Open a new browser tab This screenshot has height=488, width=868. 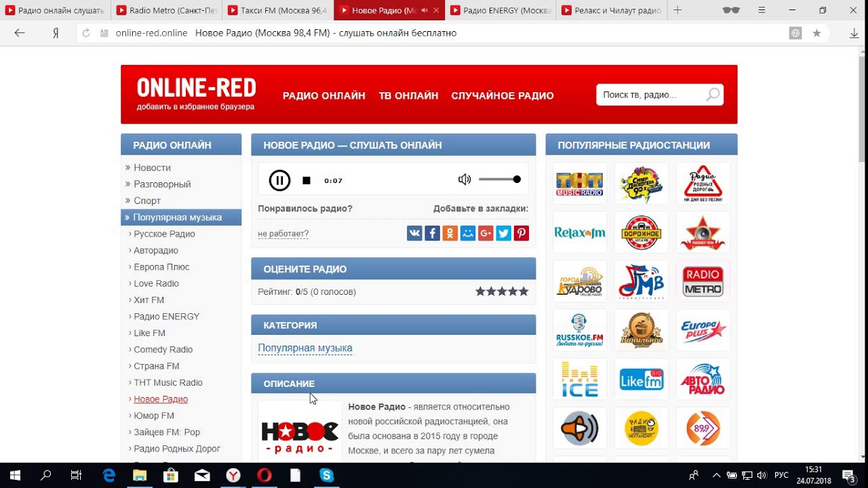click(x=677, y=10)
